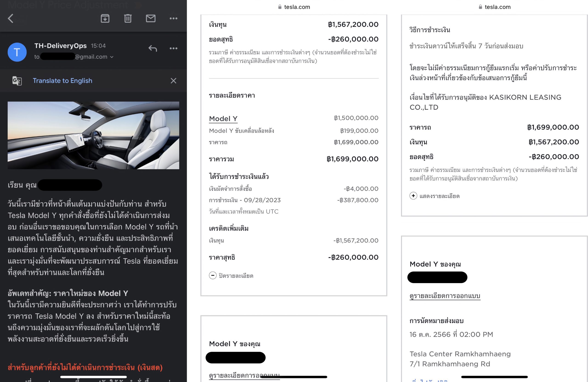Tap the back arrow in the mail header

(x=11, y=19)
